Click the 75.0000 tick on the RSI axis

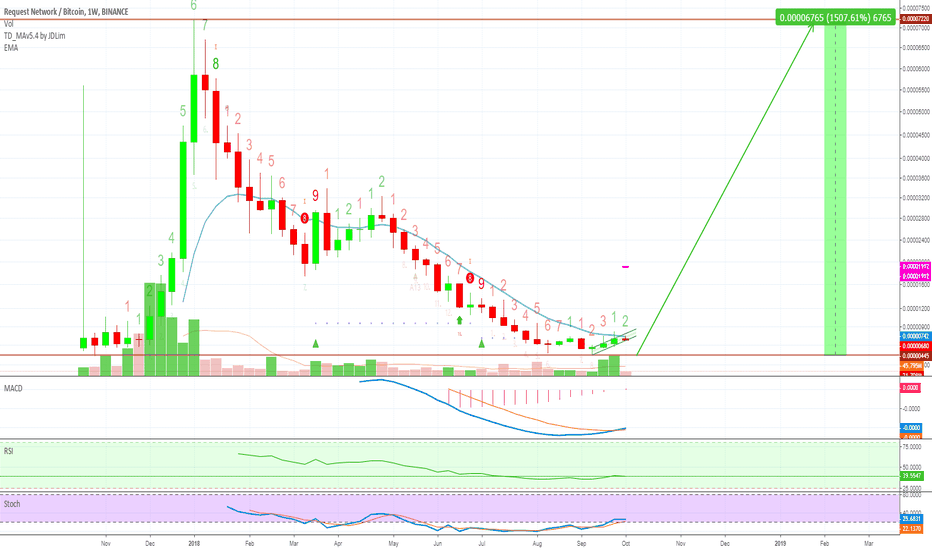pos(912,447)
